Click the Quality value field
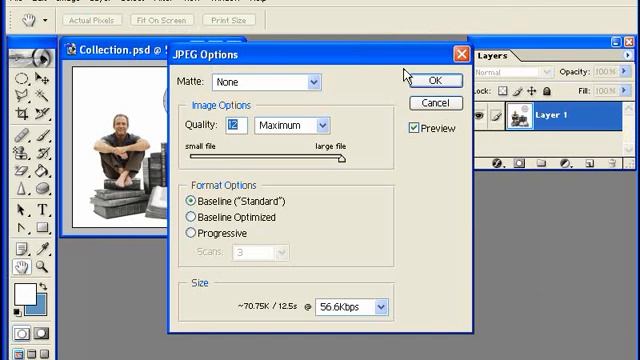The width and height of the screenshot is (640, 360). click(x=236, y=125)
